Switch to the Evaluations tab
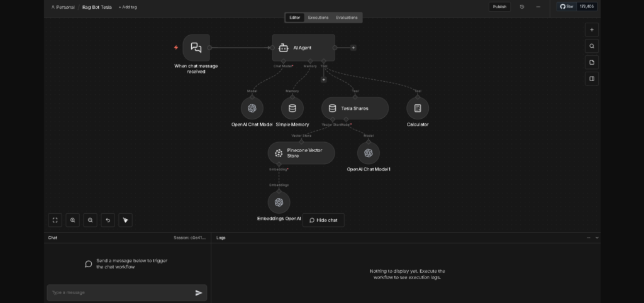 point(347,18)
